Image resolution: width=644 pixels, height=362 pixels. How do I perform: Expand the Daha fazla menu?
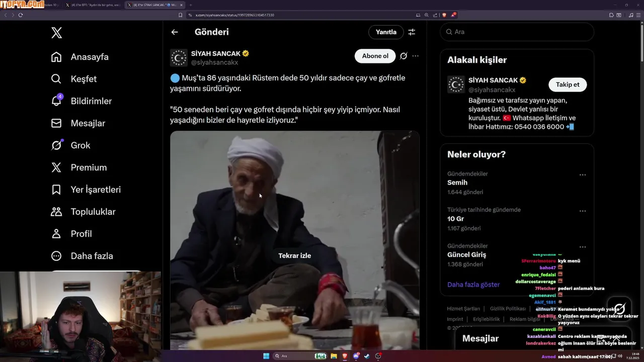(82, 256)
